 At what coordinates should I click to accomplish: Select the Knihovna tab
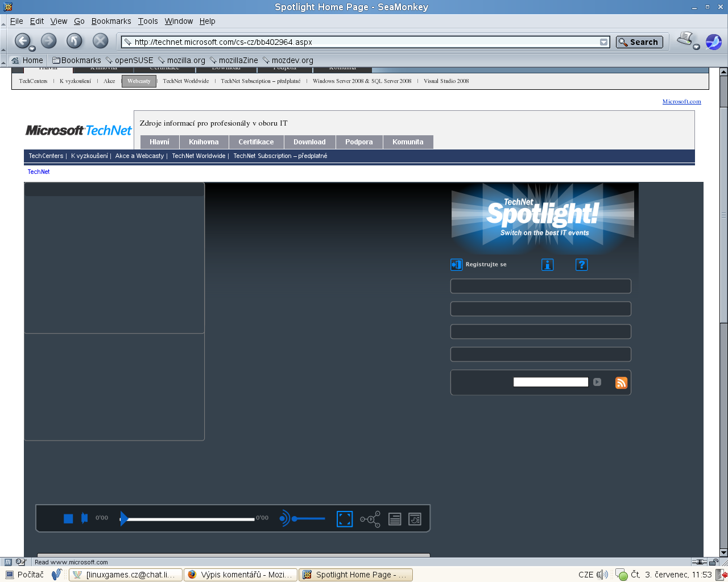click(204, 142)
